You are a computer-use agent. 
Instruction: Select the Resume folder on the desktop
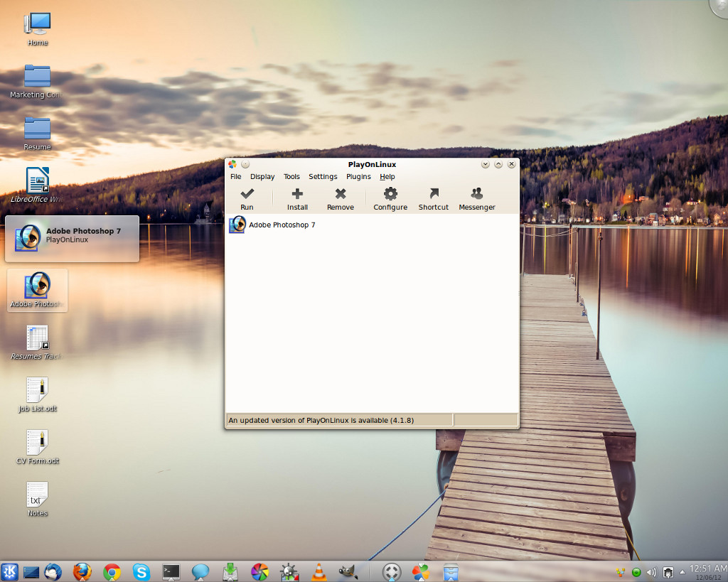[x=37, y=134]
